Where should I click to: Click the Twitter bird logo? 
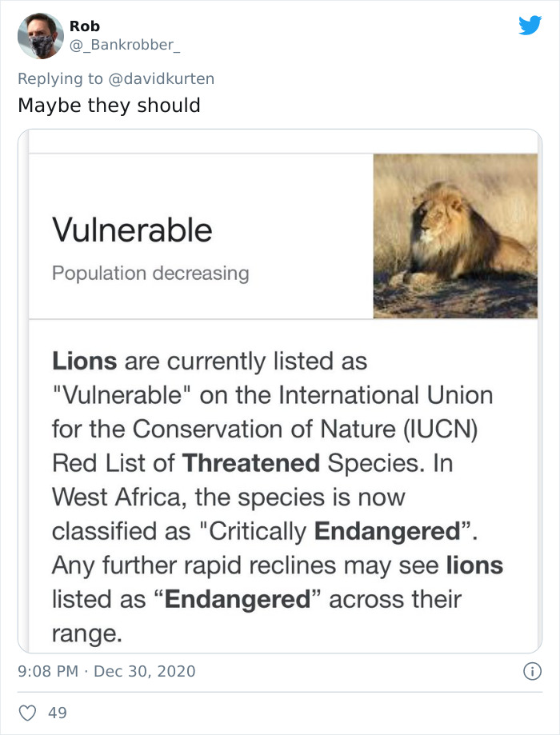[x=530, y=26]
